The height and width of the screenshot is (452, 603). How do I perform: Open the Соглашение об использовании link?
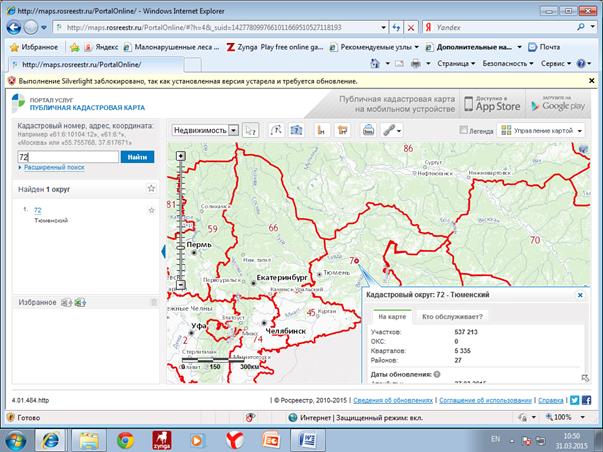pyautogui.click(x=485, y=400)
